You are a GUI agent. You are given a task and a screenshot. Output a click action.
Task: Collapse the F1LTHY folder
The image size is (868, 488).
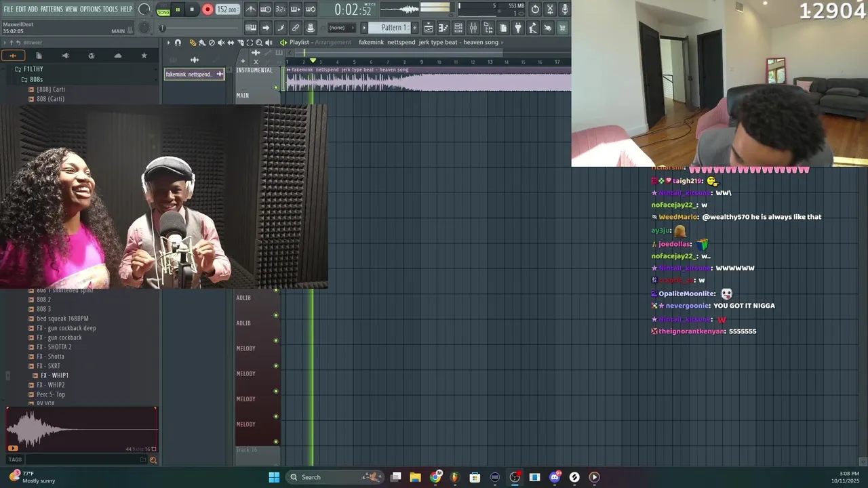click(33, 69)
